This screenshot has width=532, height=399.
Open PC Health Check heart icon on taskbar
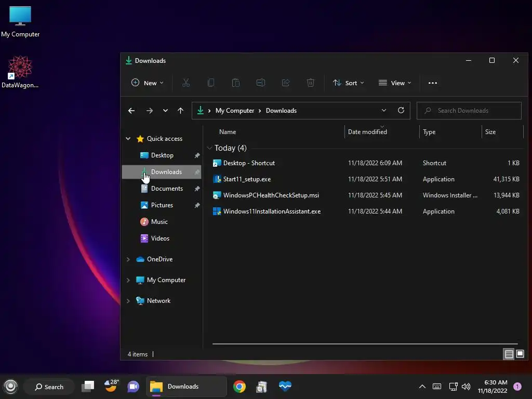click(x=285, y=386)
